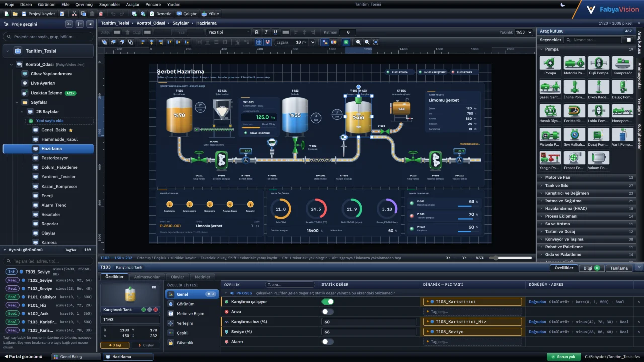Pick the Vakum pump symbol

598,161
